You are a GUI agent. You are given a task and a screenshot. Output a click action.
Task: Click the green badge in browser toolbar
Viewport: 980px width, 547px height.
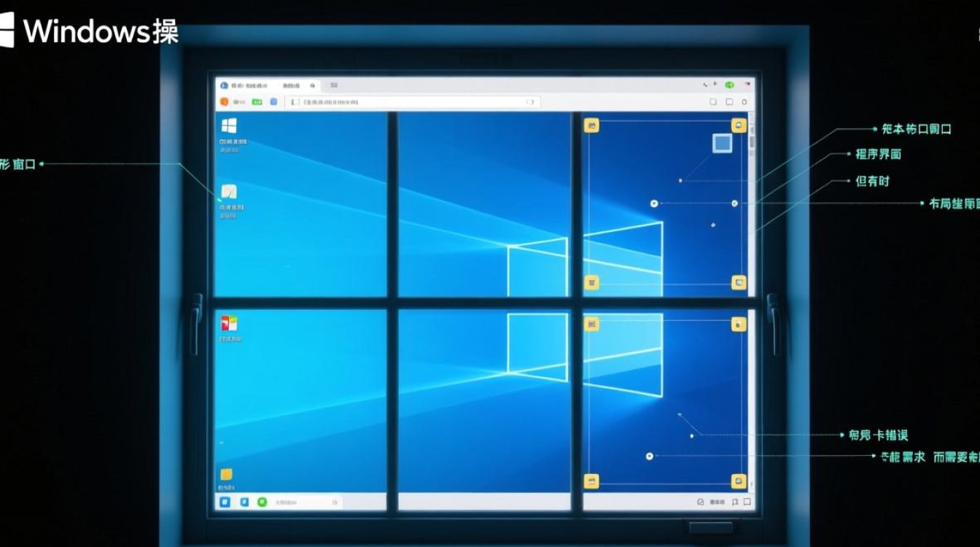click(x=257, y=102)
